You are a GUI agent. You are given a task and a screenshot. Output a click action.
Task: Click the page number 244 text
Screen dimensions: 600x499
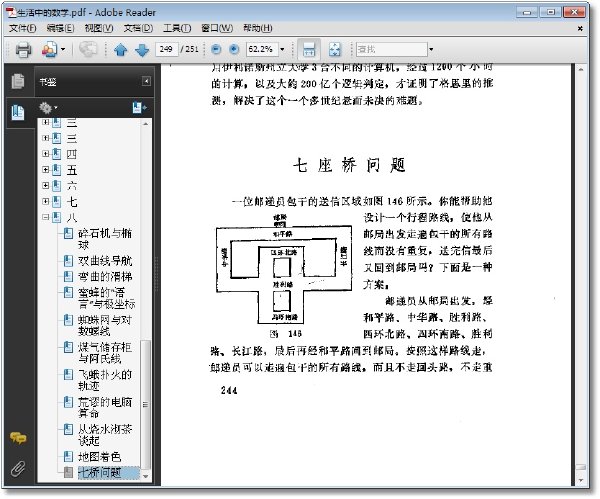pos(229,391)
